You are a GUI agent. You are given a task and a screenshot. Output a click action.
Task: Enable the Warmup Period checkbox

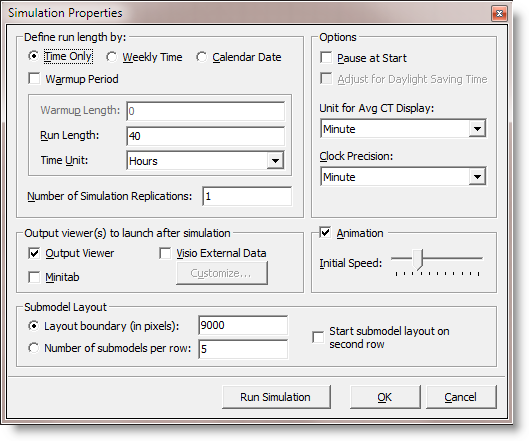(x=34, y=79)
